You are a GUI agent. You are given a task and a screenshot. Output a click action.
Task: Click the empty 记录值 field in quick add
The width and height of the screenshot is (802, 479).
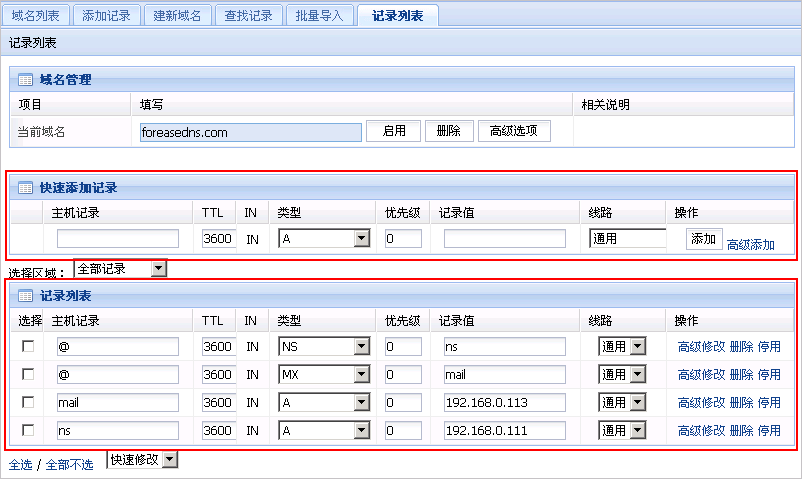[x=505, y=238]
